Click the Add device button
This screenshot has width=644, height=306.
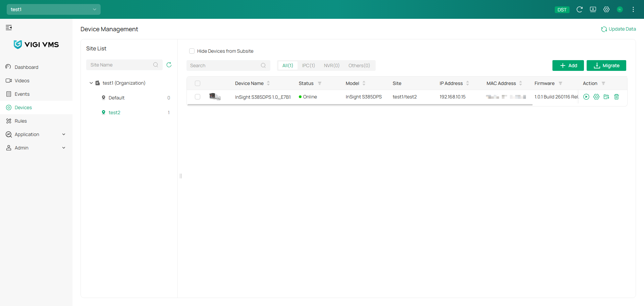click(568, 65)
